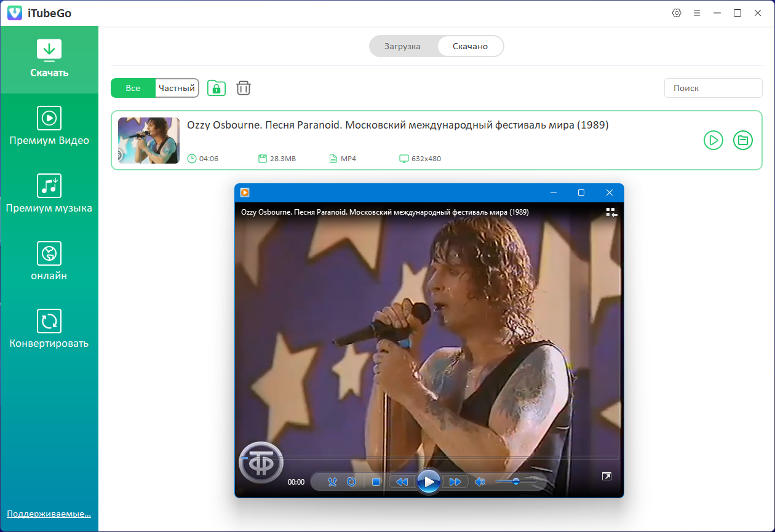Play the downloaded Ozzy Osbourne video
Image resolution: width=775 pixels, height=532 pixels.
pos(713,140)
